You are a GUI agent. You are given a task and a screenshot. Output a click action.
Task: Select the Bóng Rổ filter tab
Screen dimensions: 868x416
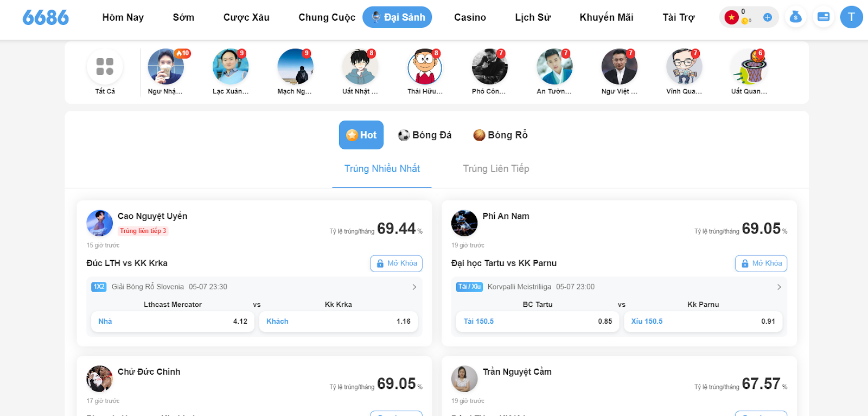point(500,135)
